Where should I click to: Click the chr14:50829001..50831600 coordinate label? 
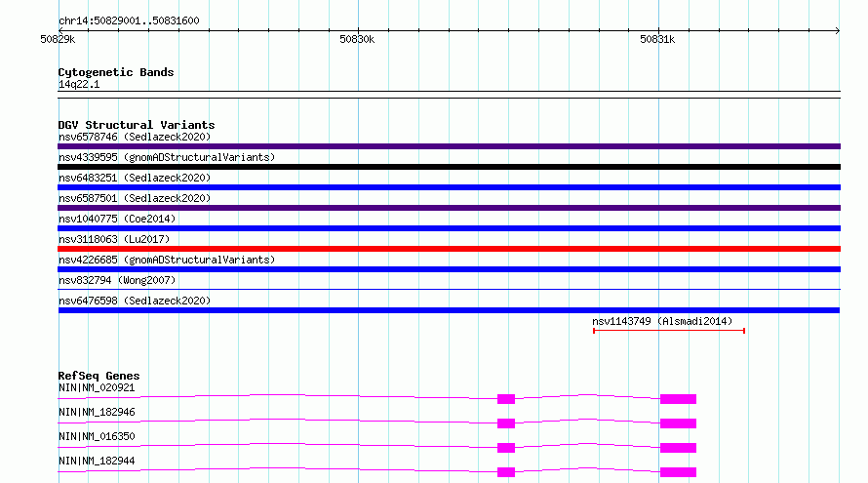(129, 20)
